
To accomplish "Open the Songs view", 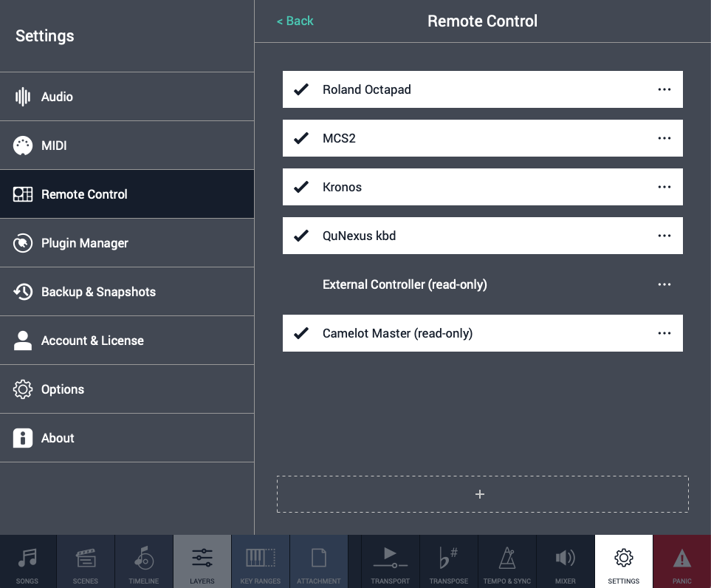I will coord(27,561).
